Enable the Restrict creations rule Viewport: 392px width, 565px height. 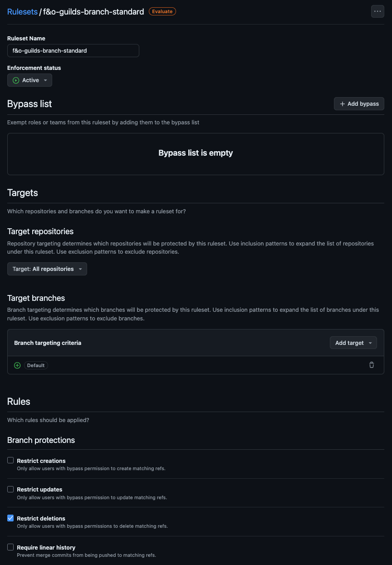(x=10, y=460)
